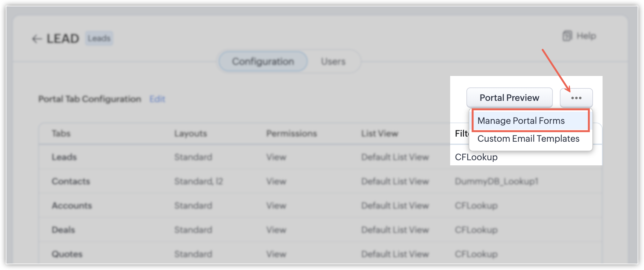Click the Contacts row tab name
644x270 pixels.
(71, 181)
